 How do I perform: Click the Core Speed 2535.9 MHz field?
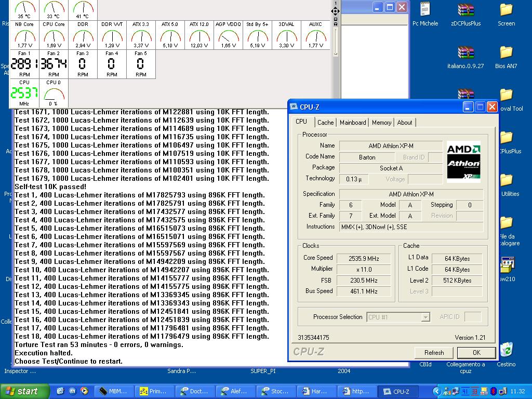pyautogui.click(x=364, y=259)
